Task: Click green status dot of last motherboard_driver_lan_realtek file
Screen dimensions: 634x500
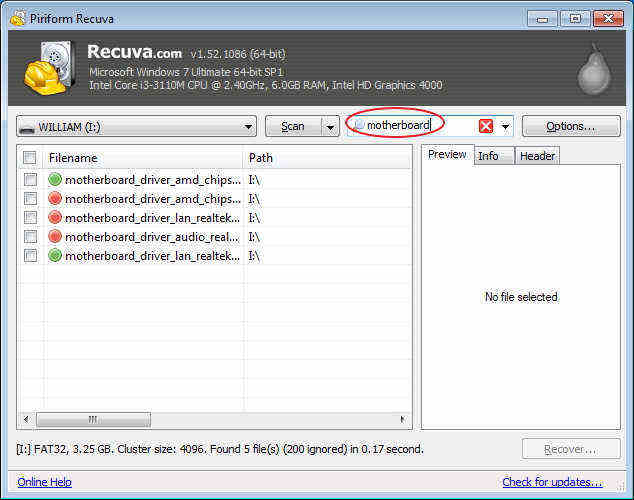Action: click(55, 255)
